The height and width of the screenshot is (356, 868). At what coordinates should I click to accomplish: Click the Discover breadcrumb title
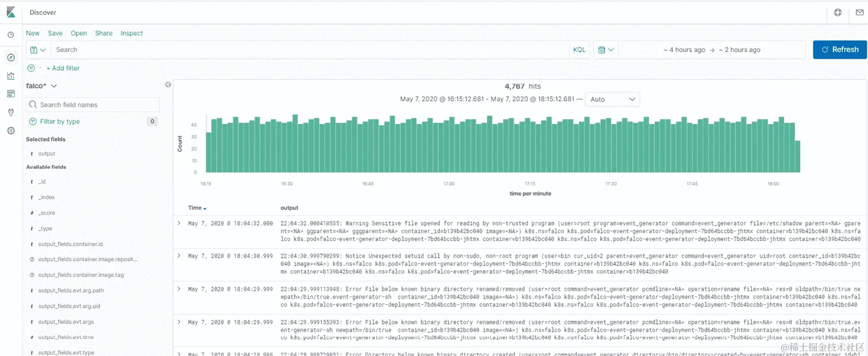[x=43, y=13]
